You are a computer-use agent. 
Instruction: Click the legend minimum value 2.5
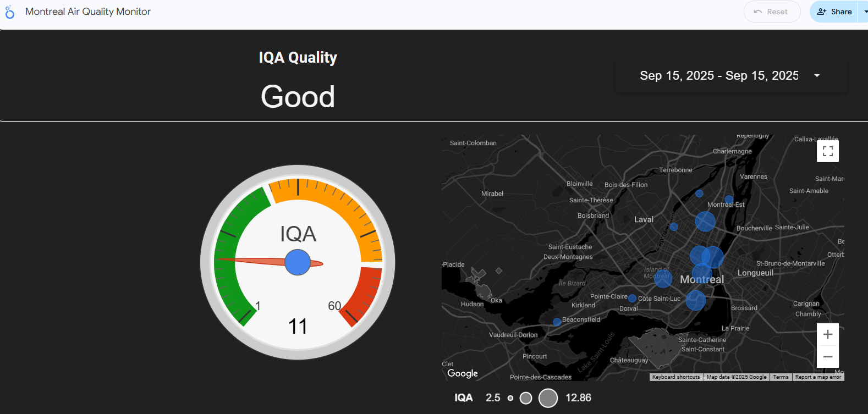(x=493, y=398)
